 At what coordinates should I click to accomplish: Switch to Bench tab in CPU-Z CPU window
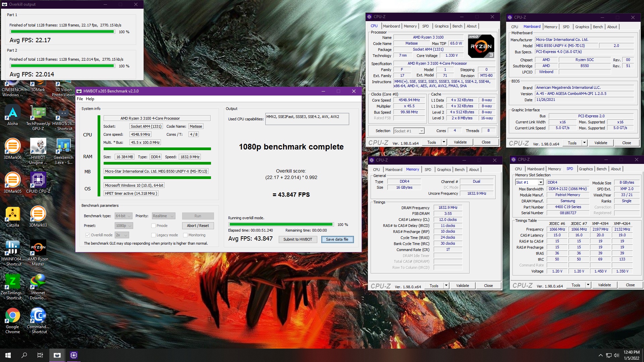point(457,26)
